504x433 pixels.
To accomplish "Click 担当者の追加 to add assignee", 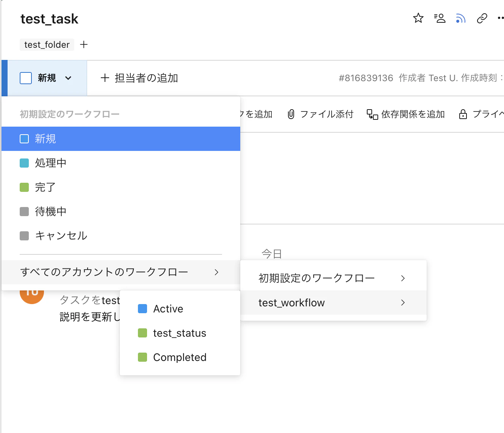I will 139,78.
